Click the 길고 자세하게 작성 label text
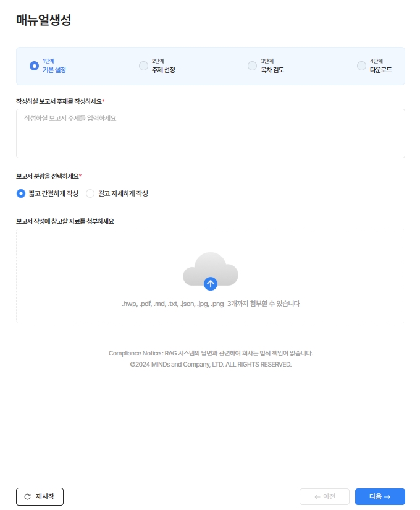This screenshot has width=420, height=510. (123, 193)
